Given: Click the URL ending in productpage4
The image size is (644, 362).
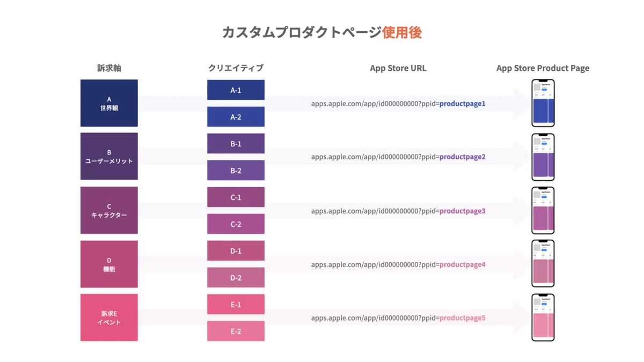Looking at the screenshot, I should point(398,264).
